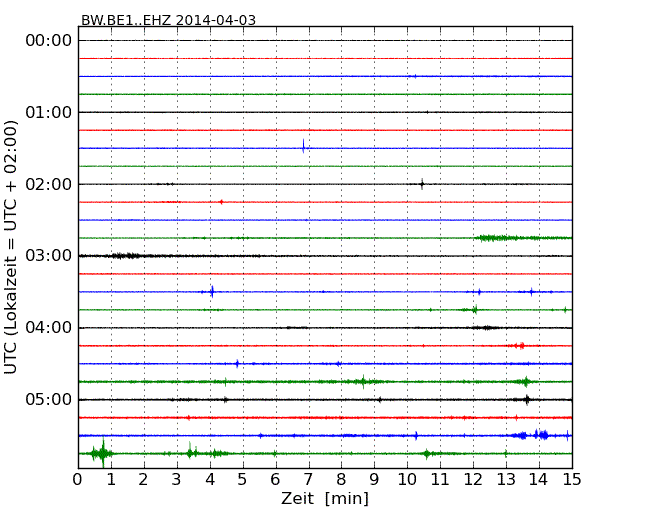Click the x-axis tick label 4
This screenshot has width=650, height=520.
(210, 480)
